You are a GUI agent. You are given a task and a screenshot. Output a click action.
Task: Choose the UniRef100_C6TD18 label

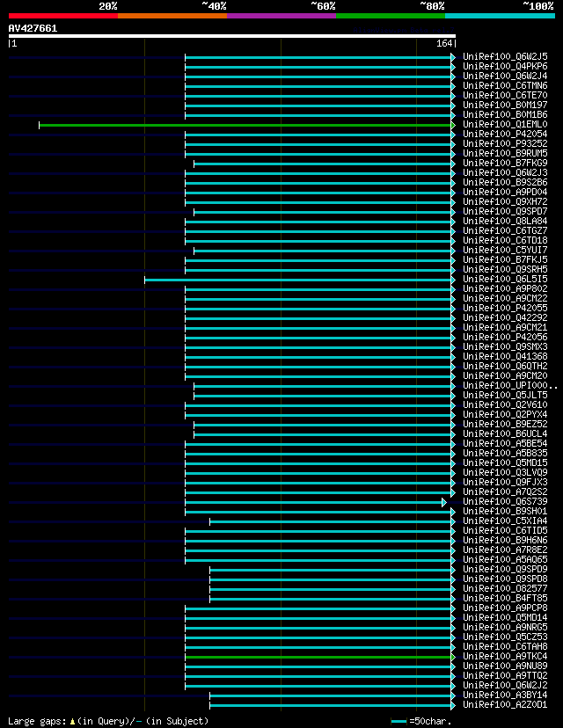[x=505, y=241]
